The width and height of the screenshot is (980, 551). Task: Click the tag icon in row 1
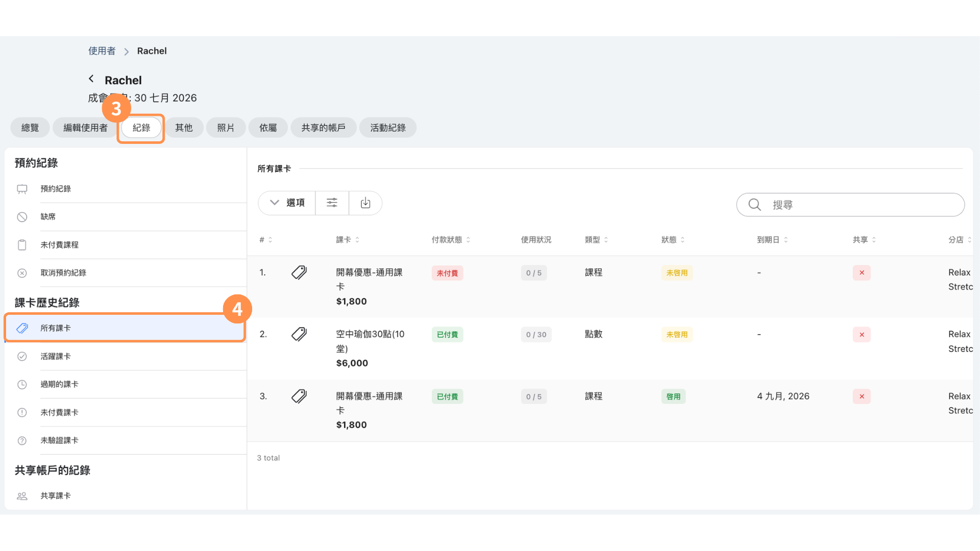tap(299, 272)
